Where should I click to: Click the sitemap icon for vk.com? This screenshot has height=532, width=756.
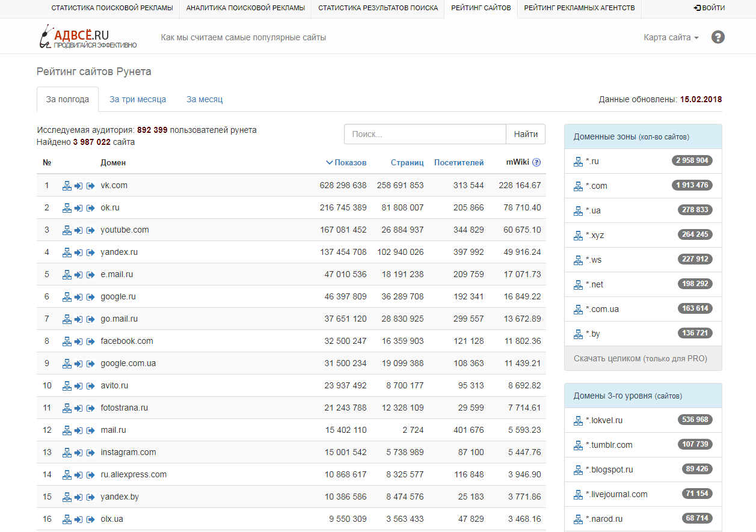(x=67, y=186)
